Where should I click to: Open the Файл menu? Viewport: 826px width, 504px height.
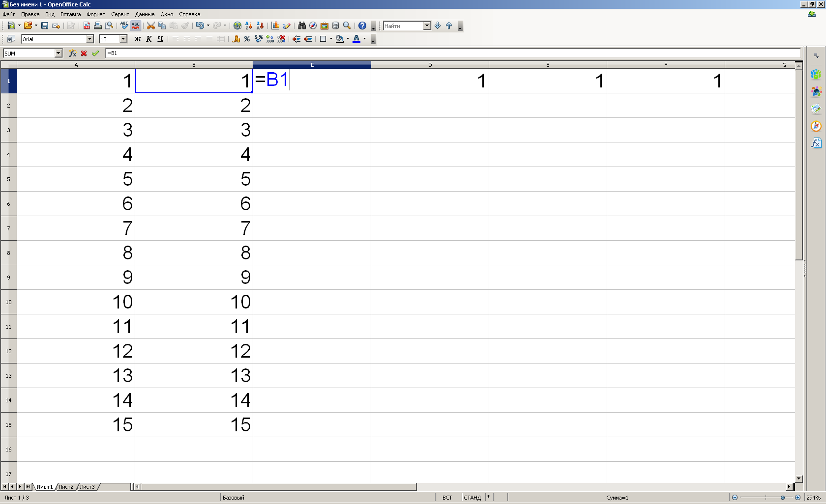point(9,14)
